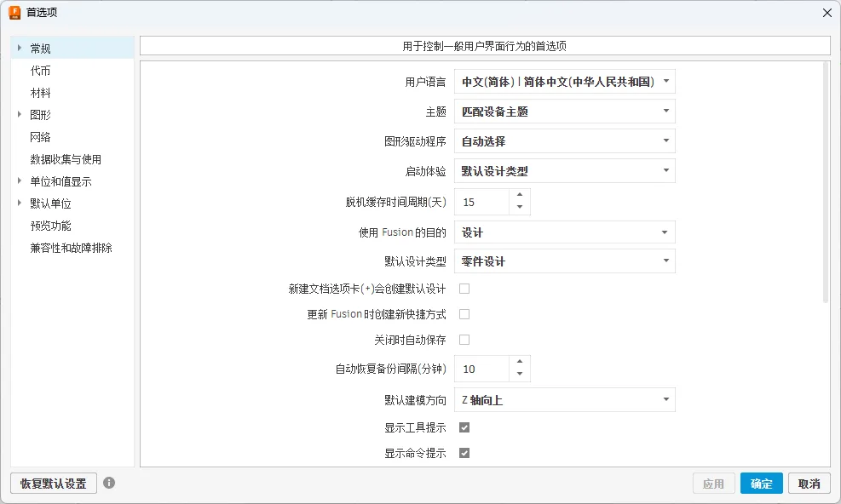Select 代币 in the sidebar
Screen dimensions: 841x504
tap(40, 71)
